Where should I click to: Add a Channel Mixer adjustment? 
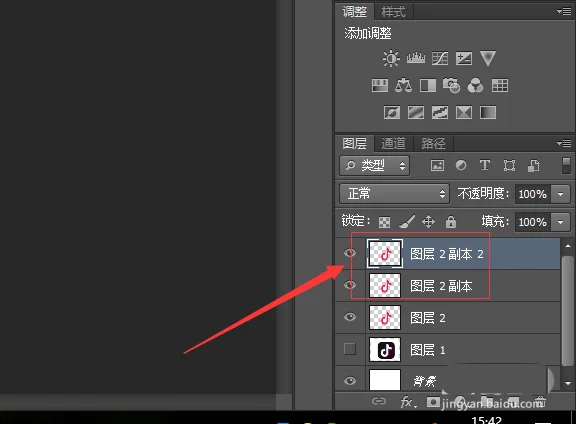pyautogui.click(x=475, y=85)
